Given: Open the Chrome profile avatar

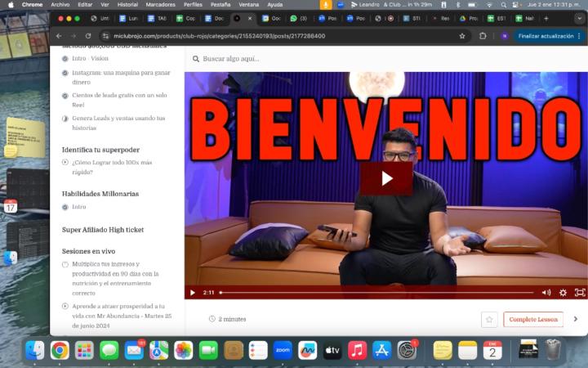Looking at the screenshot, I should (505, 36).
